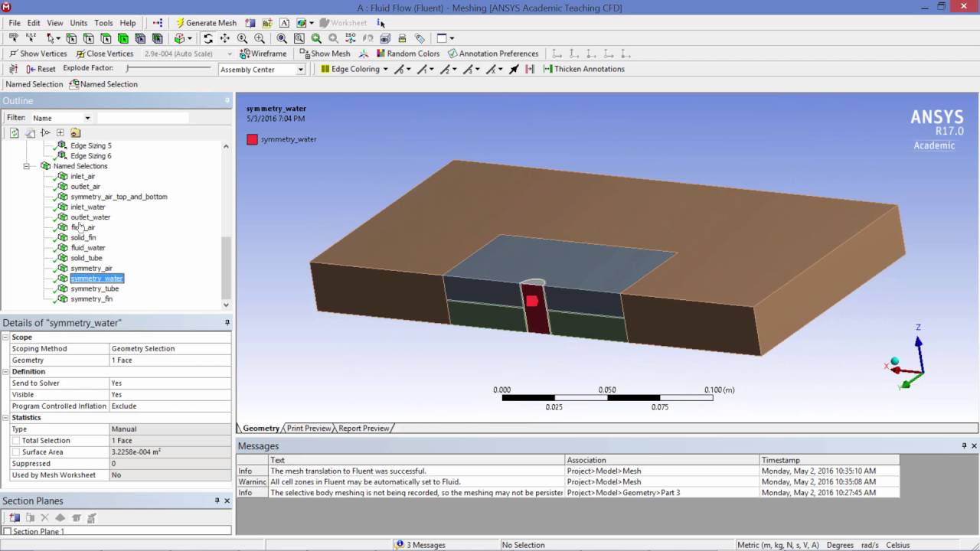Toggle Show Vertices
980x551 pixels.
(38, 54)
